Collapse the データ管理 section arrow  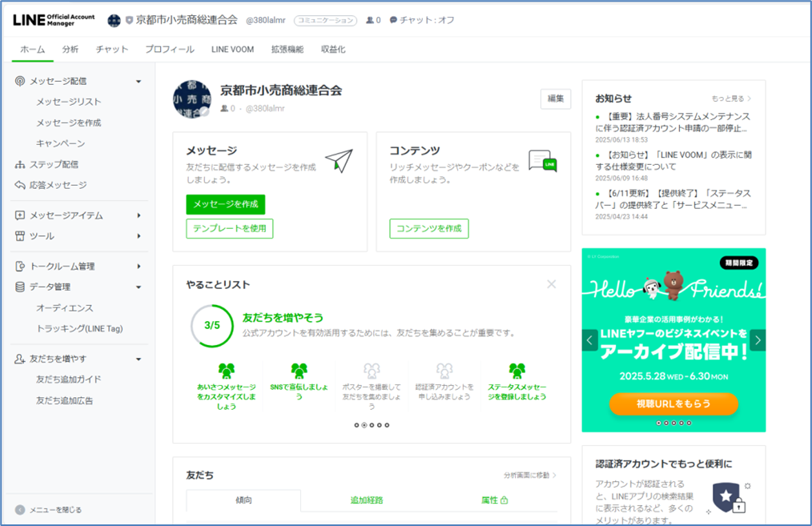(x=139, y=287)
